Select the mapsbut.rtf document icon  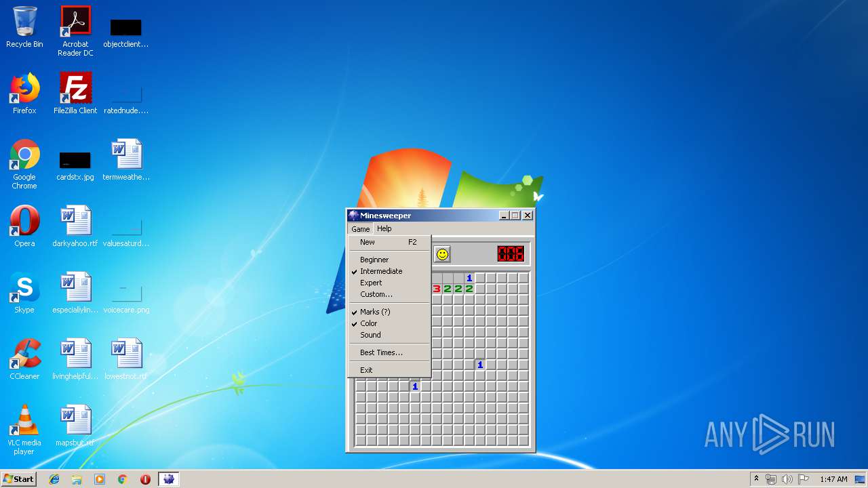tap(75, 426)
